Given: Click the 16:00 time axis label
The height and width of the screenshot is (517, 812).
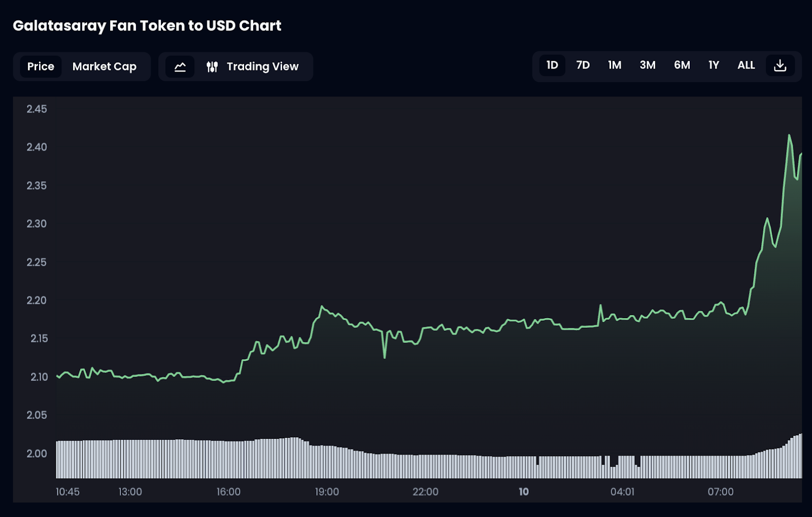Looking at the screenshot, I should tap(228, 492).
